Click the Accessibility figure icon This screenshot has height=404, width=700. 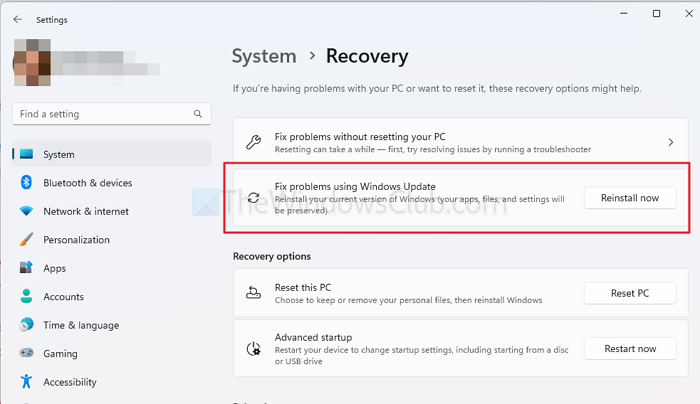25,382
